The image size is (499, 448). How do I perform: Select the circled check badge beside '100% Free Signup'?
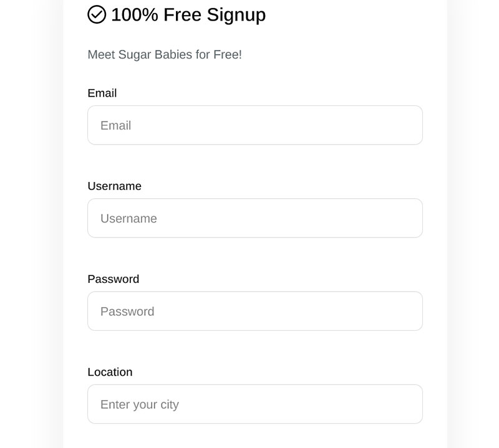tap(97, 14)
